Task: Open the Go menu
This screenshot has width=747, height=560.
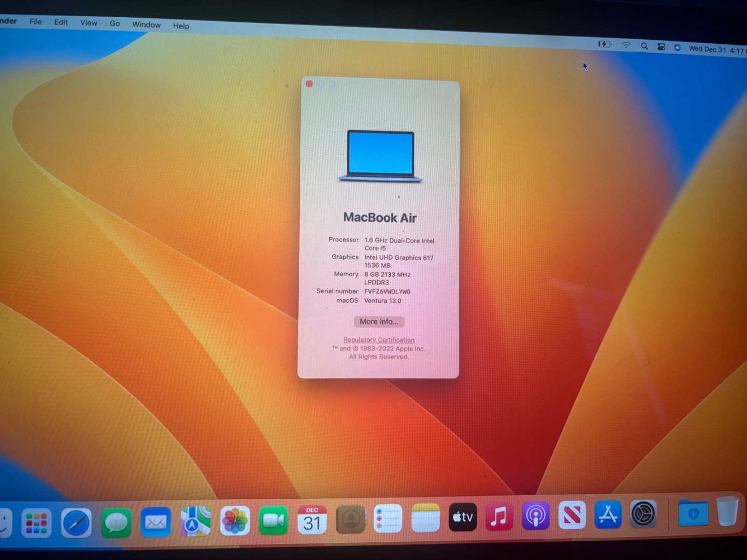Action: 115,23
